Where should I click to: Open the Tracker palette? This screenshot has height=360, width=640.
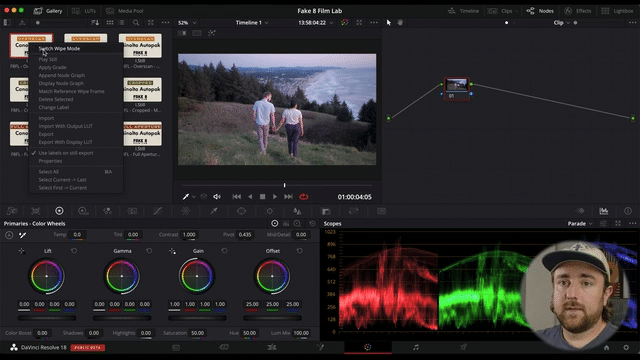[x=270, y=211]
